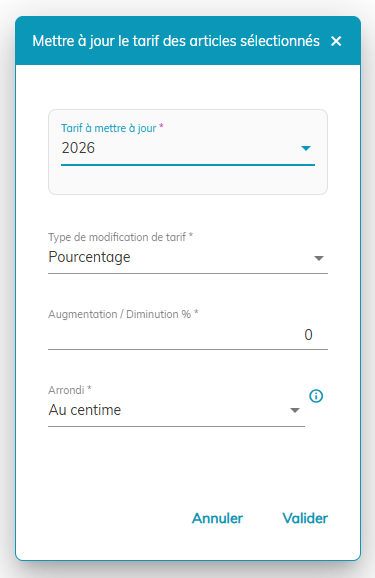Click the Pourcentage selected value
Image resolution: width=375 pixels, height=578 pixels.
tap(89, 257)
